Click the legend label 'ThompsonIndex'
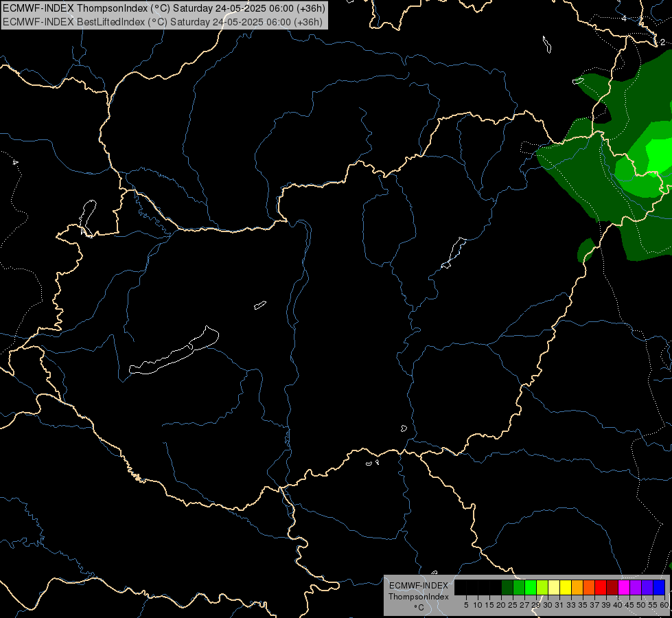Screen dimensions: 672x618 click(x=418, y=597)
